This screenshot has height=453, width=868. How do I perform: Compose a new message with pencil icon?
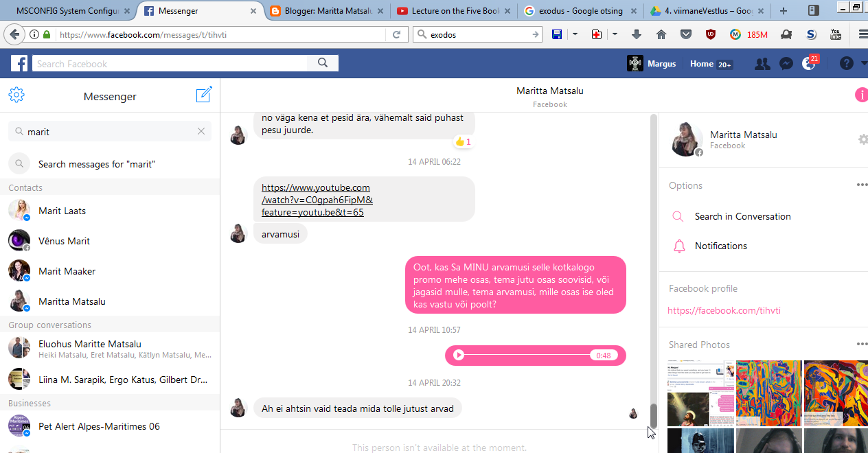point(204,95)
